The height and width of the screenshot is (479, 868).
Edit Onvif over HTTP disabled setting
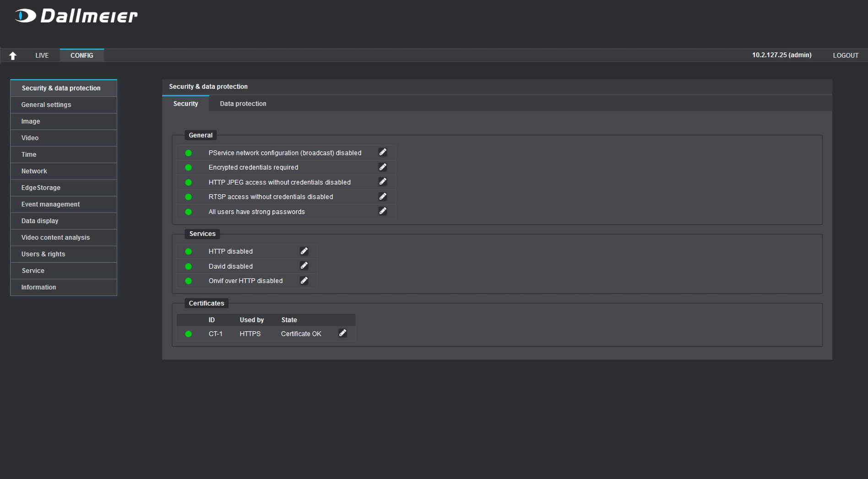tap(304, 280)
